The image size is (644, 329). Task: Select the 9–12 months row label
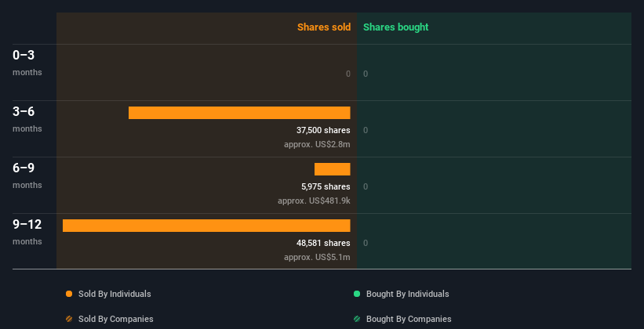27,232
